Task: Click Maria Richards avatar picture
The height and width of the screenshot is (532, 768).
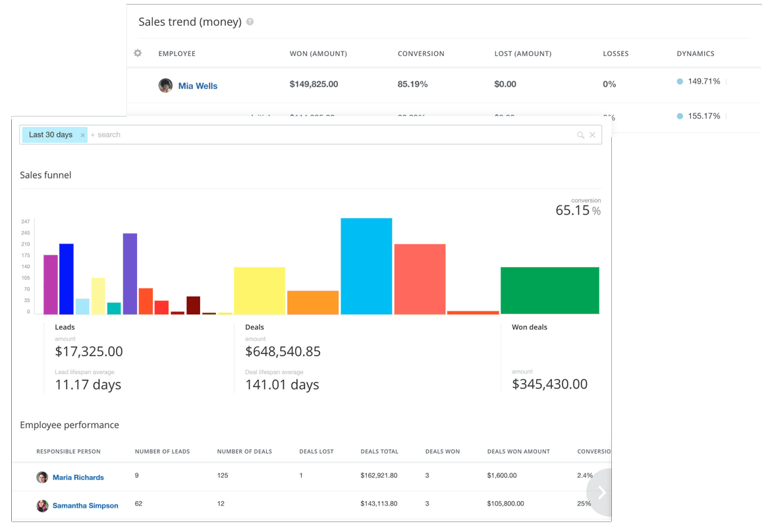Action: click(42, 477)
